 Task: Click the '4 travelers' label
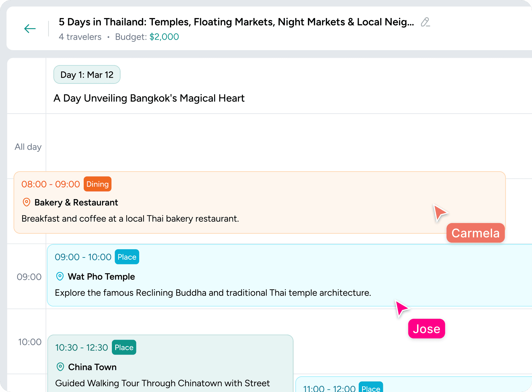click(80, 37)
